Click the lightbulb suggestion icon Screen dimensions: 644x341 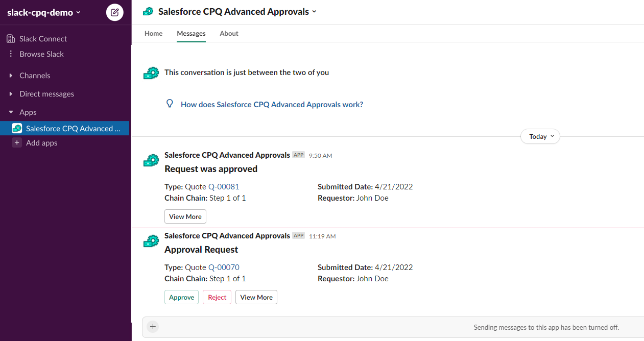pos(170,104)
